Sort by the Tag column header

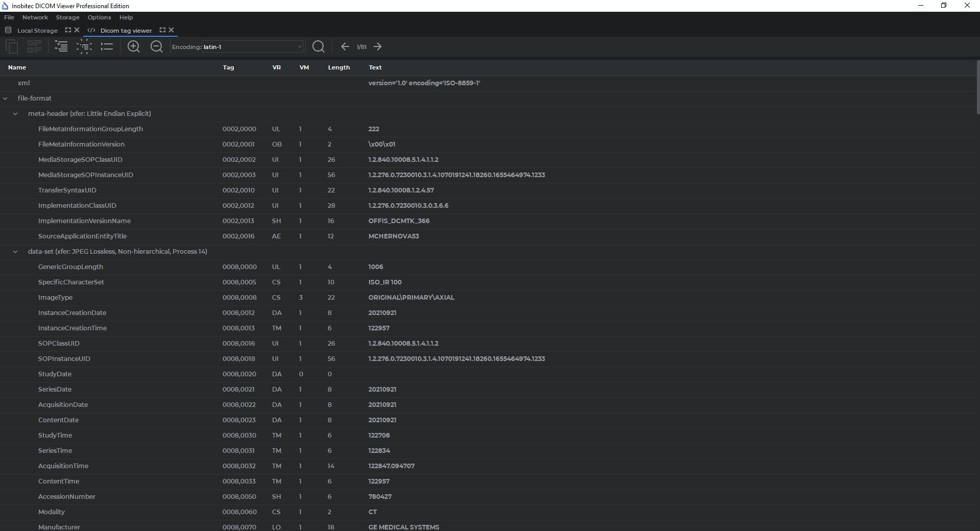pos(228,67)
